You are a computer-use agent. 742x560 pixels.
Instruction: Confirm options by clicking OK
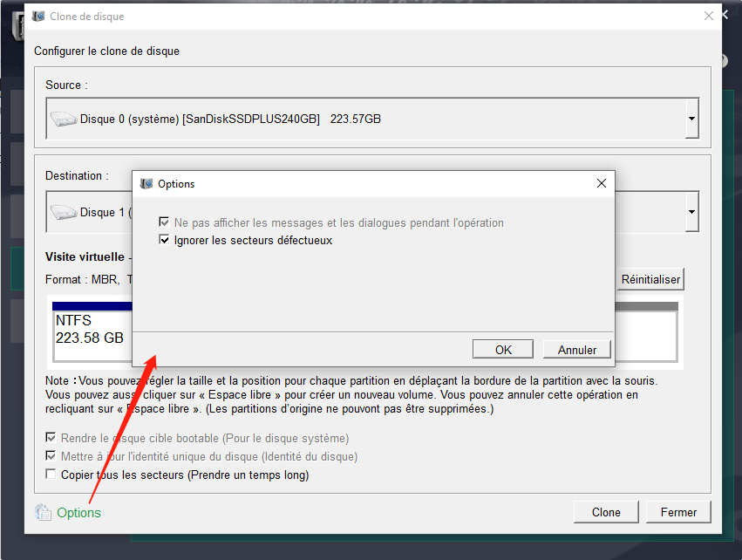point(502,348)
